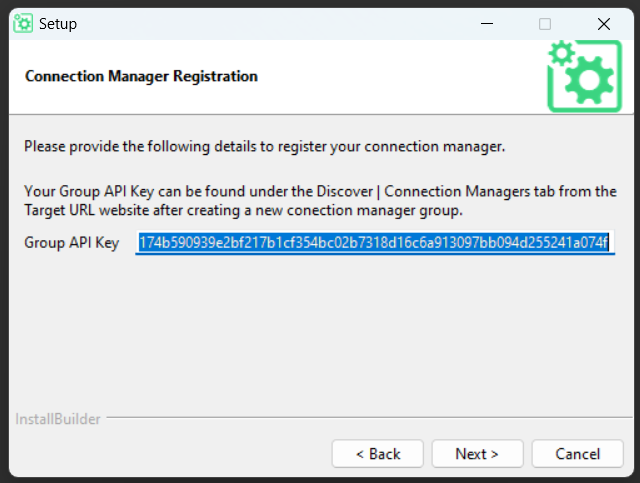Viewport: 640px width, 483px height.
Task: Click the large green gear logo
Action: click(x=584, y=76)
